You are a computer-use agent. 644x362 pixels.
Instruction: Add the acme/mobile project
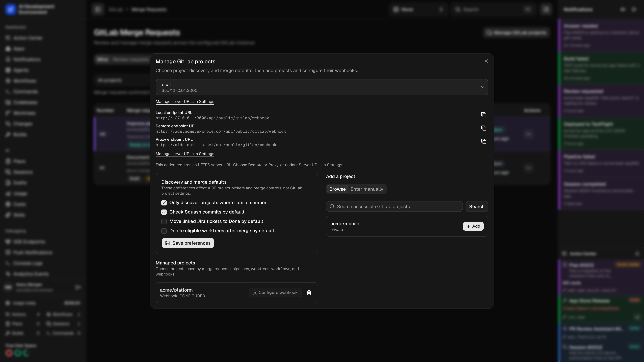(473, 226)
